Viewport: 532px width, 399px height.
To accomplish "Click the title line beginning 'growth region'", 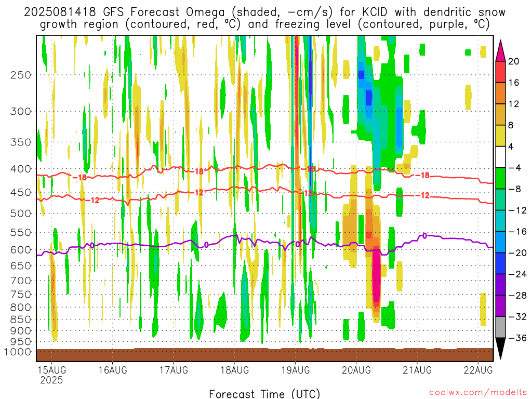I will 264,24.
